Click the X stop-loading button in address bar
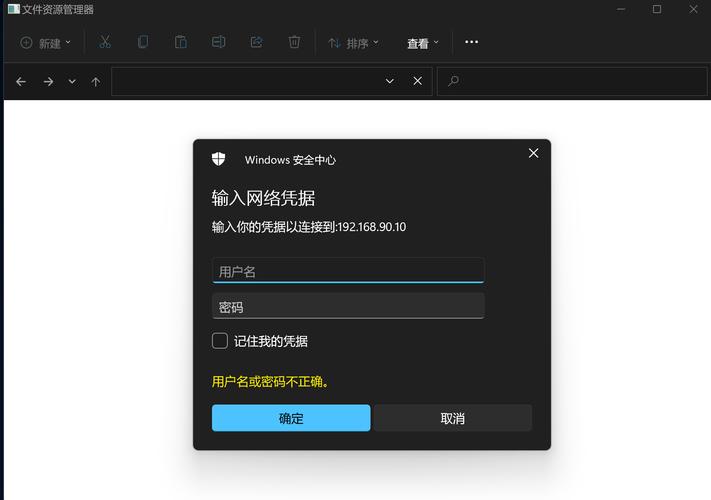 pos(418,81)
